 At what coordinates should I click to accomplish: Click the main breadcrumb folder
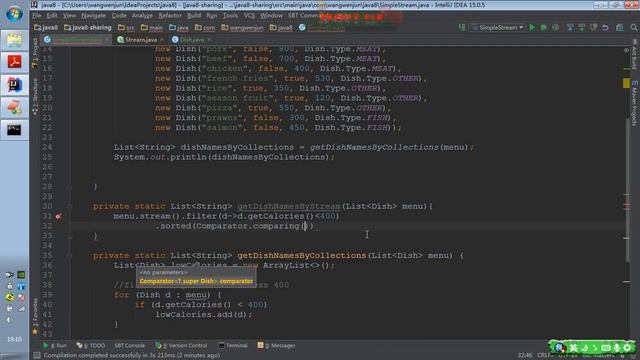click(151, 27)
